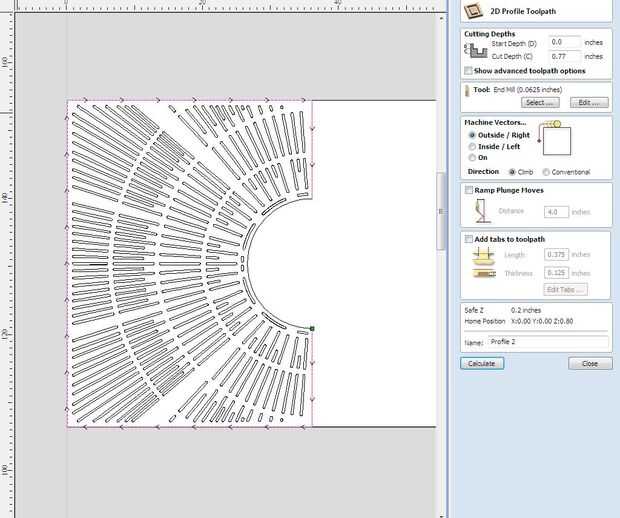
Task: Click the End Mill (0.0625 inches) label
Action: point(527,90)
